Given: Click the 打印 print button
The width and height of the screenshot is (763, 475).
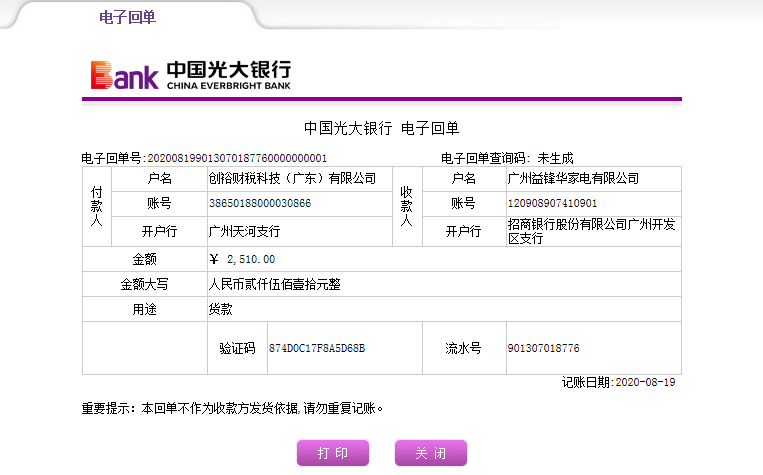Looking at the screenshot, I should (333, 453).
